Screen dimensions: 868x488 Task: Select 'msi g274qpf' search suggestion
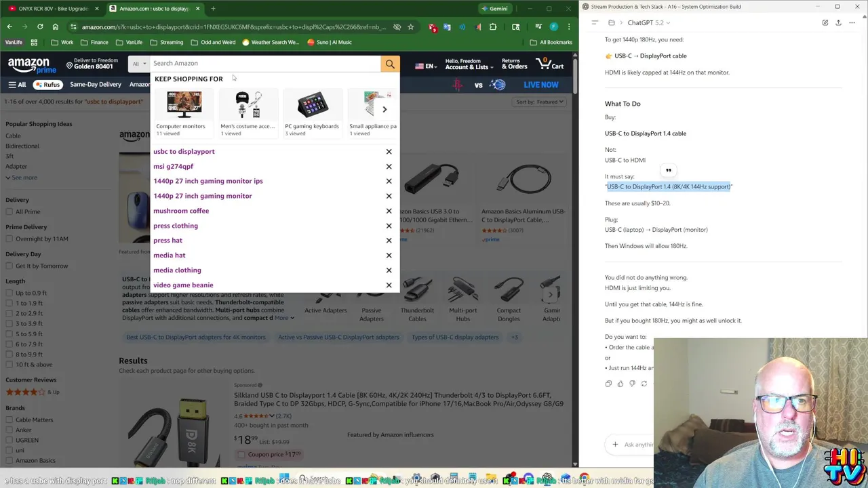point(174,166)
